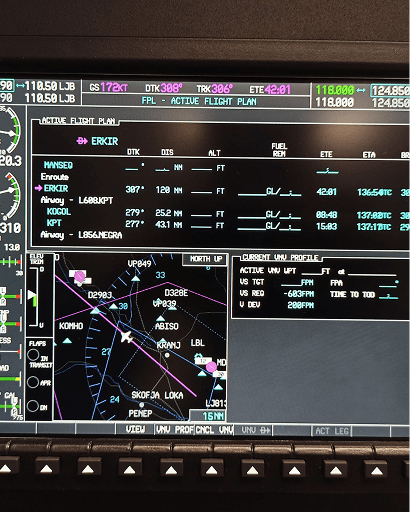Click the elevator trim pointer indicator
Screen dimensions: 410x512
(32, 295)
